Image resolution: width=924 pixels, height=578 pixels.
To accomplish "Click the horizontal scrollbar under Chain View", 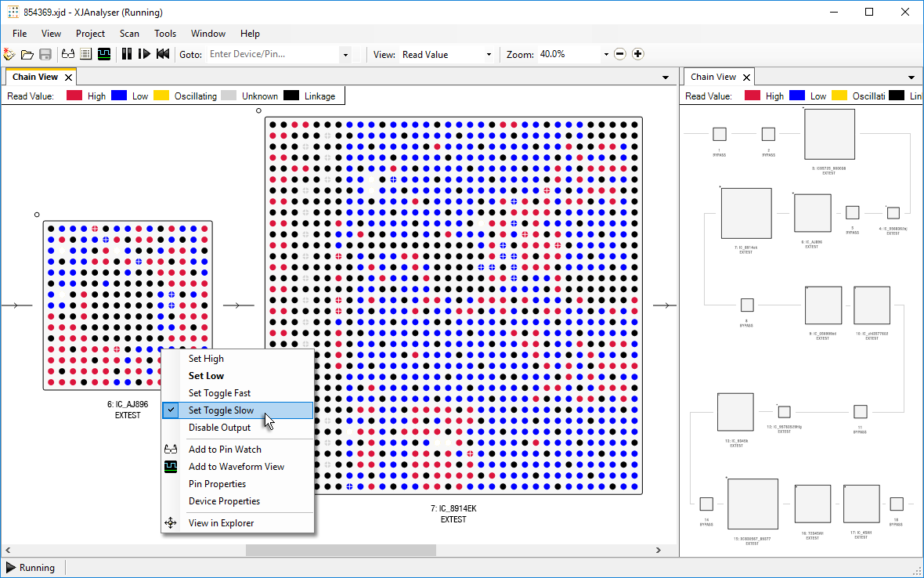I will tap(340, 551).
